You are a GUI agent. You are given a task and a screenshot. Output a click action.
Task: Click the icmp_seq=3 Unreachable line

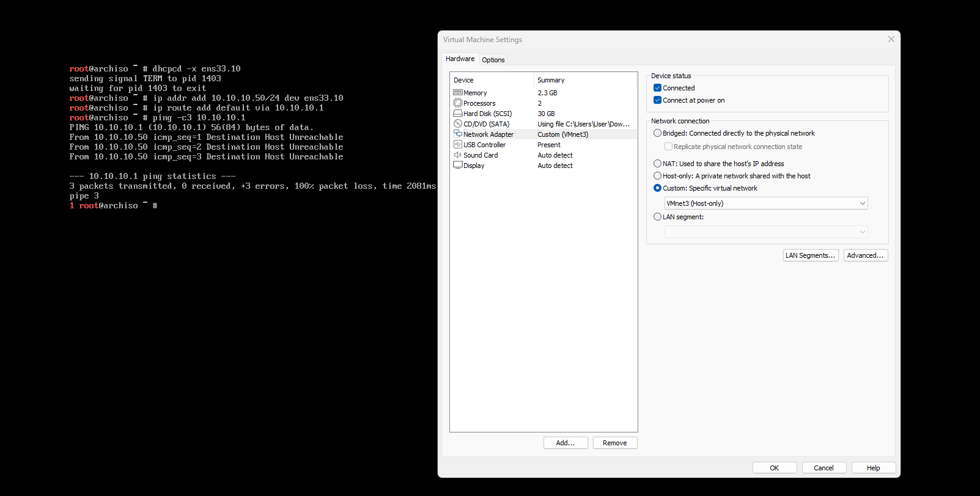point(206,157)
